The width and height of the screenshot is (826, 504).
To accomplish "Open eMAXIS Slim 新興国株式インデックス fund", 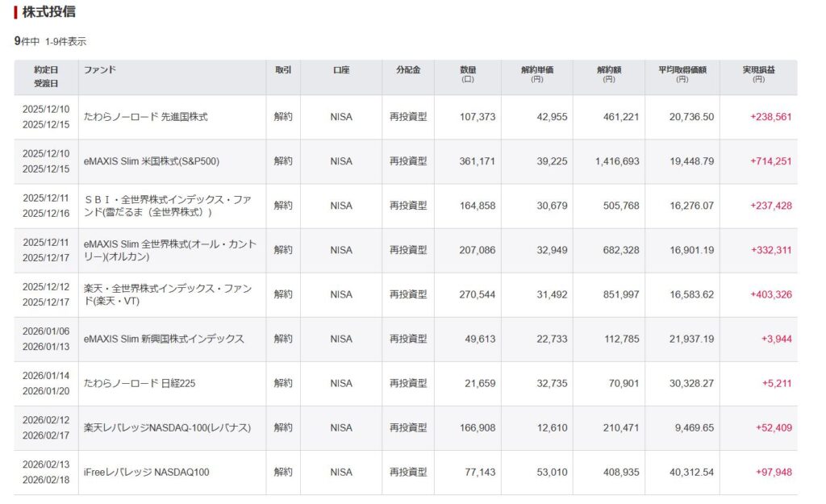I will click(x=164, y=339).
